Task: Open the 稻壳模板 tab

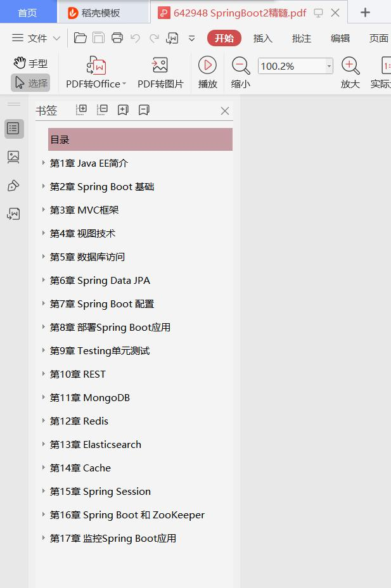Action: click(x=101, y=13)
